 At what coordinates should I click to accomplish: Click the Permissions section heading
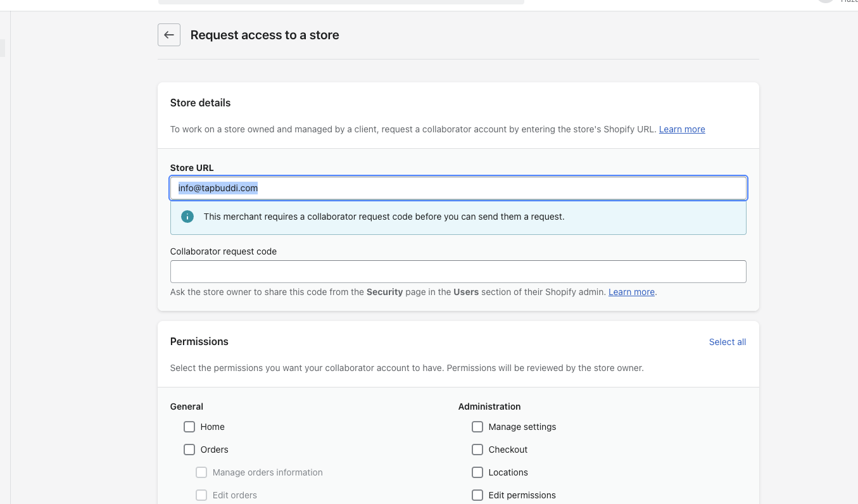tap(199, 342)
